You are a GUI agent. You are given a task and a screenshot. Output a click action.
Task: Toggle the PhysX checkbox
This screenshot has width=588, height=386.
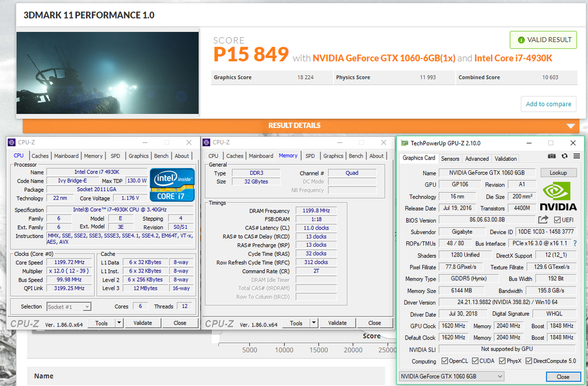[x=502, y=361]
